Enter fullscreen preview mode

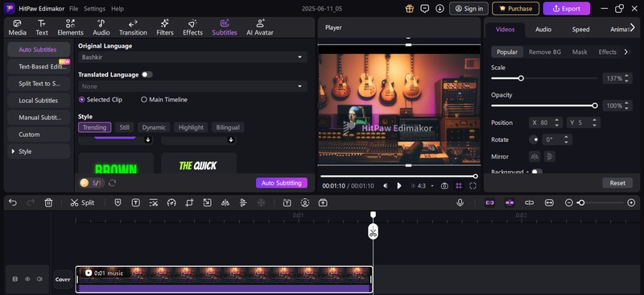click(x=473, y=186)
